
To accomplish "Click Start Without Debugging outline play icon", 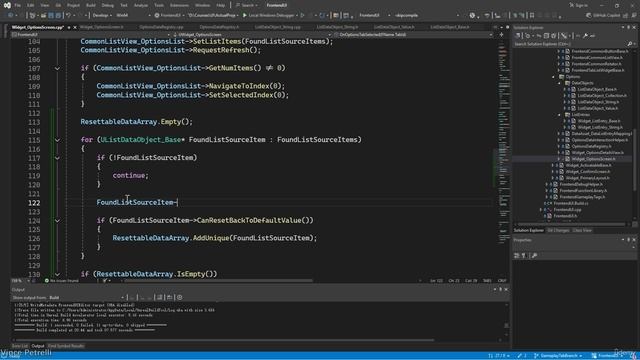I will point(302,15).
